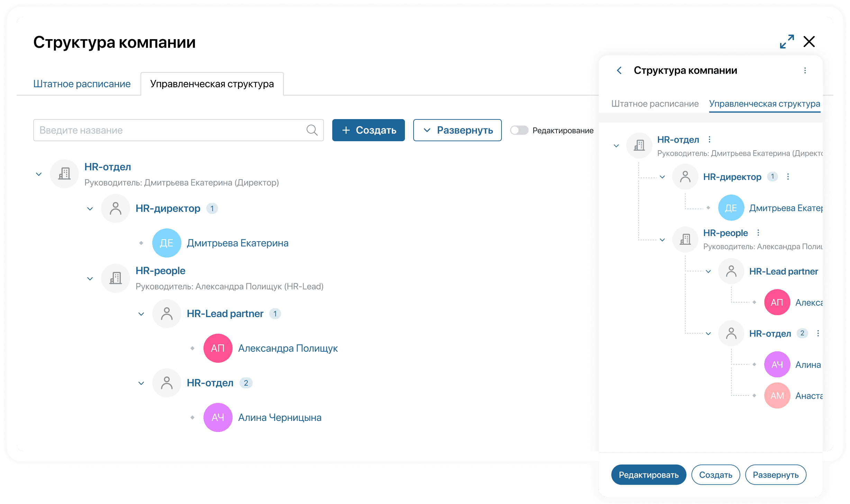This screenshot has height=504, width=850.
Task: Open three-dot menu beside mobile panel title
Action: pos(805,71)
